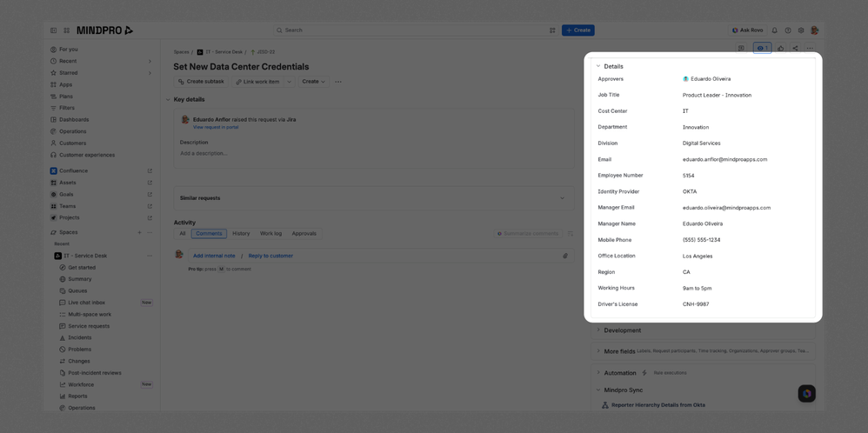Collapse the Details section

598,66
